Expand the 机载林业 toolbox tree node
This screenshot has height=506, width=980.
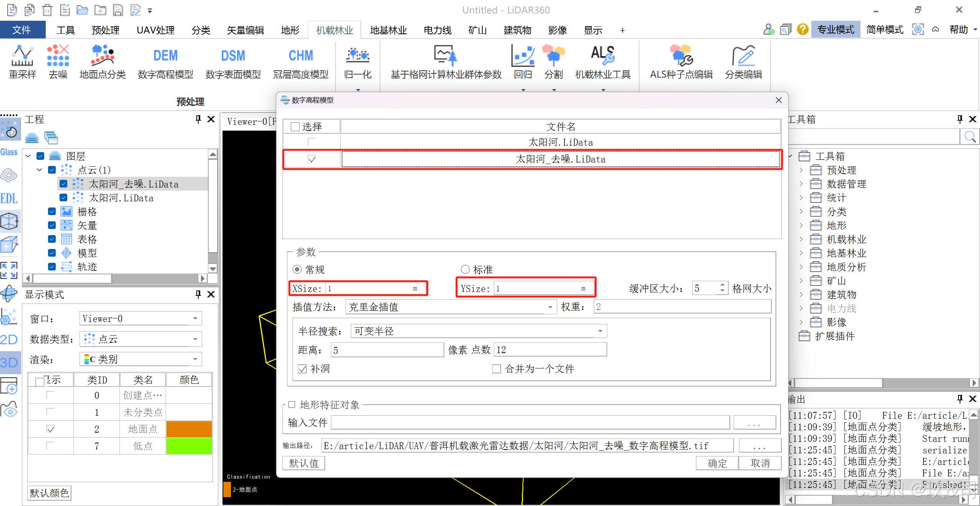click(801, 239)
